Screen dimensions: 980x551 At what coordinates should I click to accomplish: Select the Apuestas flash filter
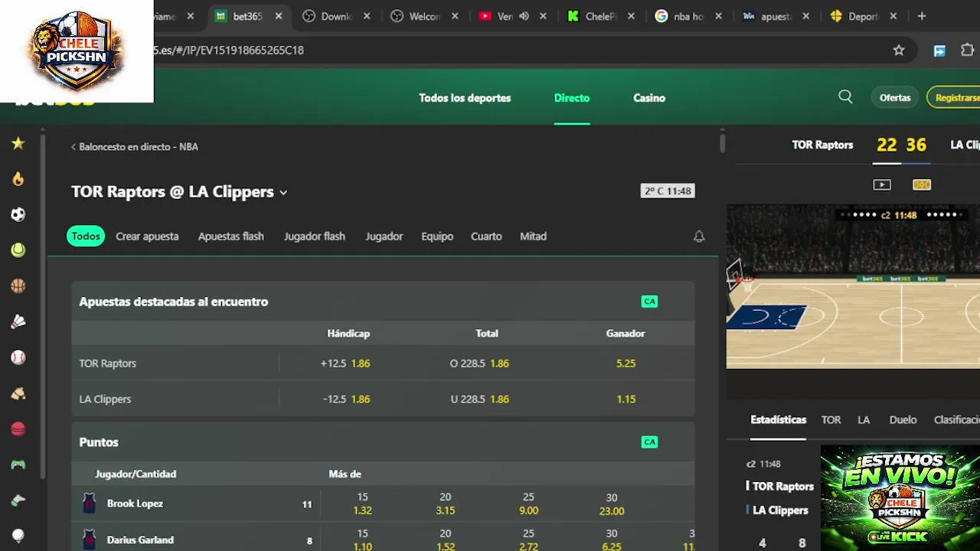(230, 236)
